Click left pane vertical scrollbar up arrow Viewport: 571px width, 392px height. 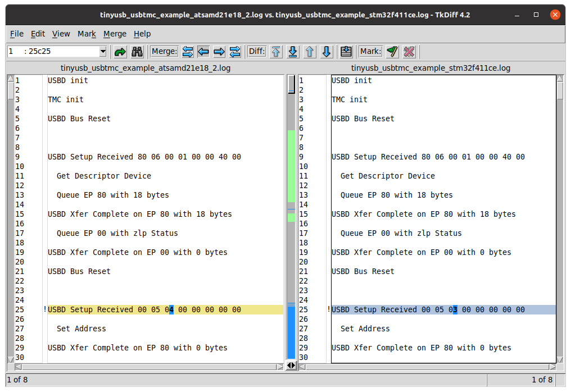coord(11,78)
